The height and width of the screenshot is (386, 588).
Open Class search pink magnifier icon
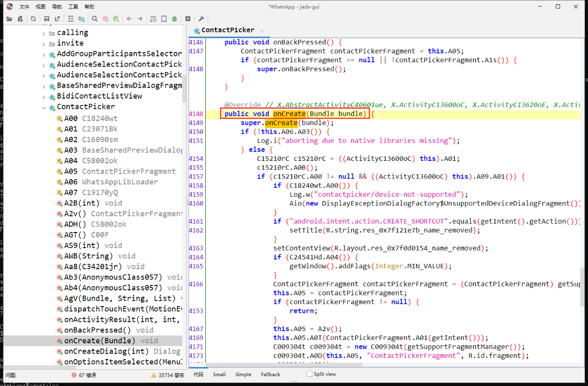(105, 19)
